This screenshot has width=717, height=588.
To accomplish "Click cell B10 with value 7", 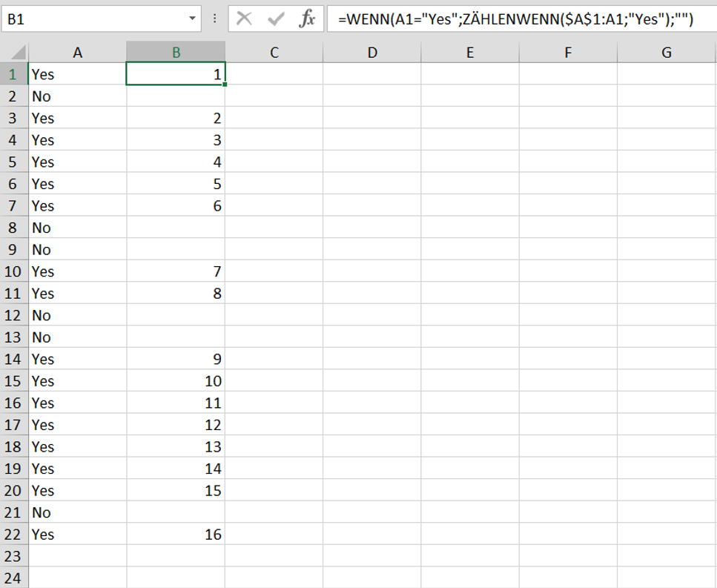I will [176, 271].
